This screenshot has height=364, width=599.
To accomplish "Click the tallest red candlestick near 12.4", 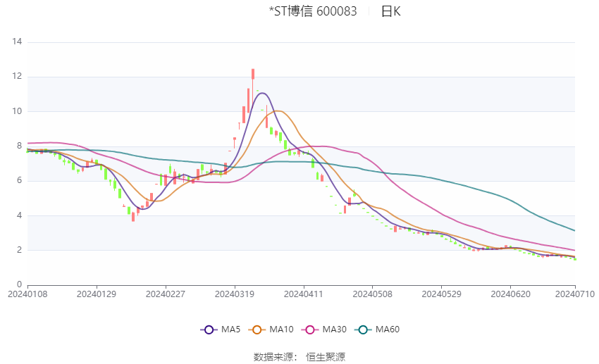I will pos(253,74).
